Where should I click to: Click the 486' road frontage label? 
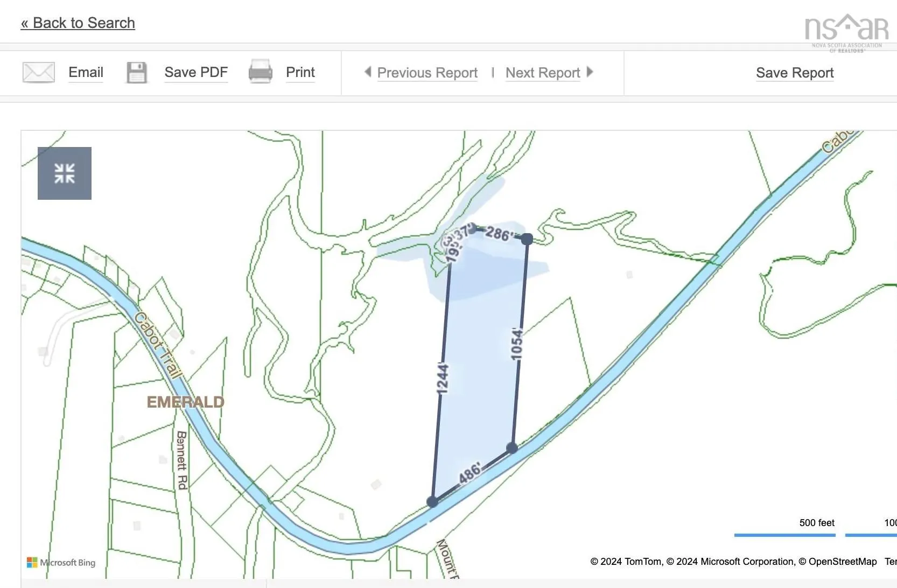coord(469,473)
